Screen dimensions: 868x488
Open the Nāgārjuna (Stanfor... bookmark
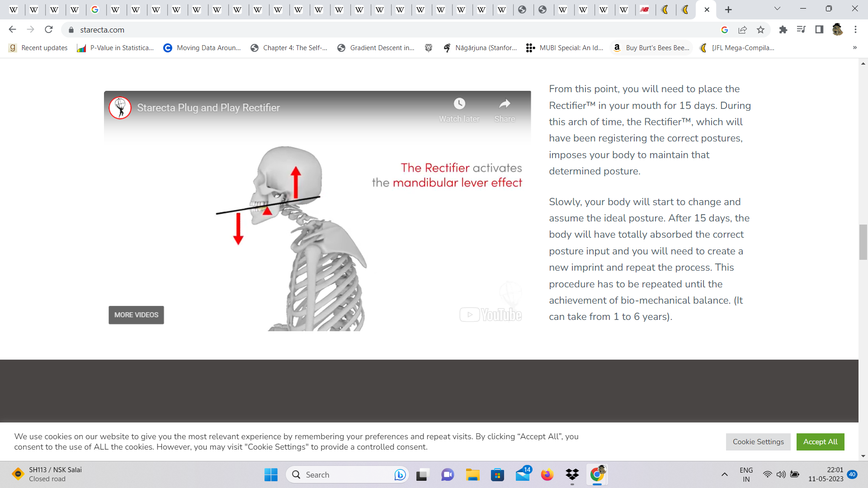coord(480,48)
